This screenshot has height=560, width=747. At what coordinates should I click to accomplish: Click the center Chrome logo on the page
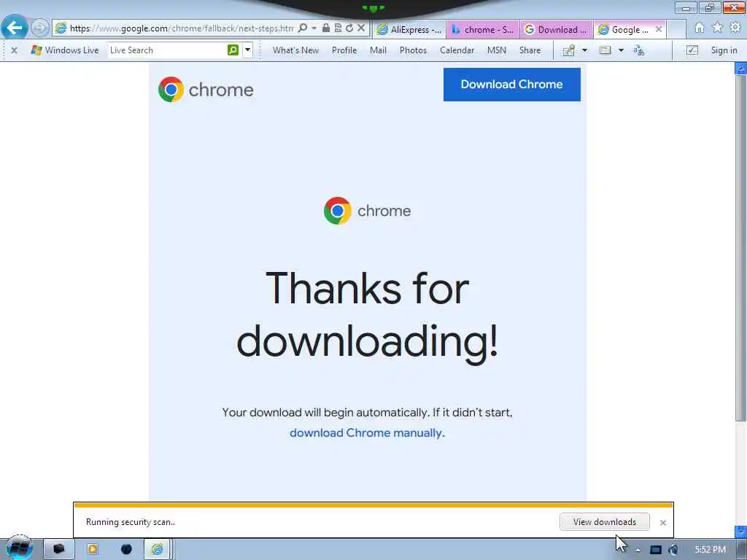coord(368,211)
